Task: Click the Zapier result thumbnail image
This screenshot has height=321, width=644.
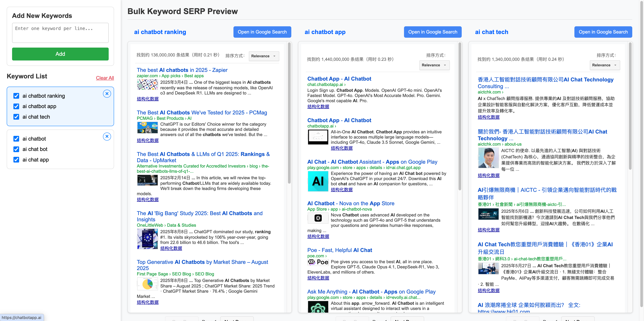Action: tap(148, 84)
